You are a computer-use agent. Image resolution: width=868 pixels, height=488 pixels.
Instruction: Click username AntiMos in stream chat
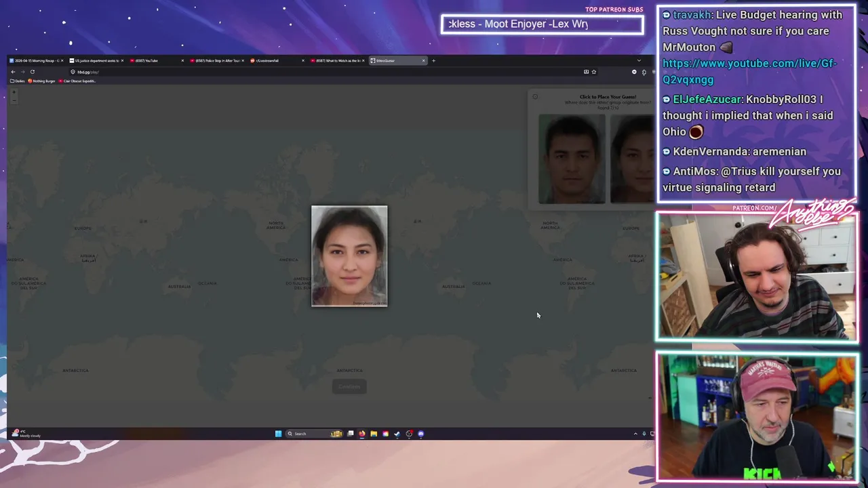[x=693, y=171]
